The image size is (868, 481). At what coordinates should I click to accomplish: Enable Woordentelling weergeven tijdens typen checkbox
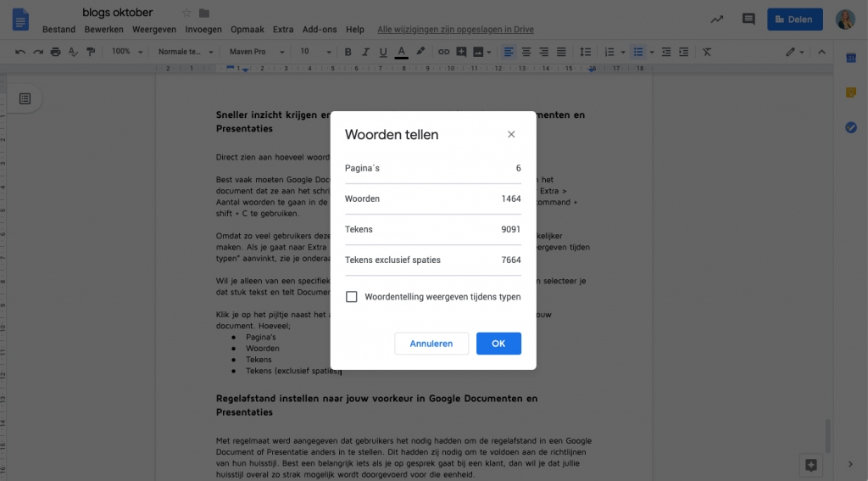coord(352,297)
